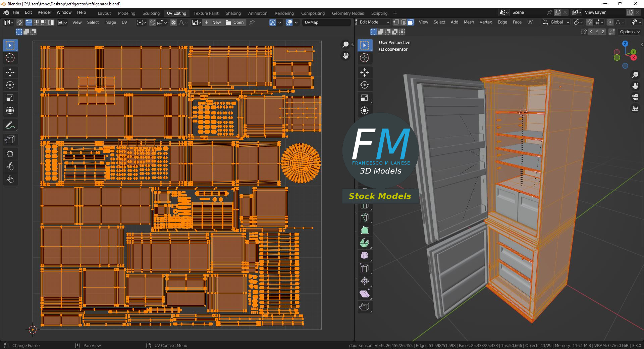Open the Global transform orientation dropdown
Image resolution: width=644 pixels, height=349 pixels.
click(556, 22)
